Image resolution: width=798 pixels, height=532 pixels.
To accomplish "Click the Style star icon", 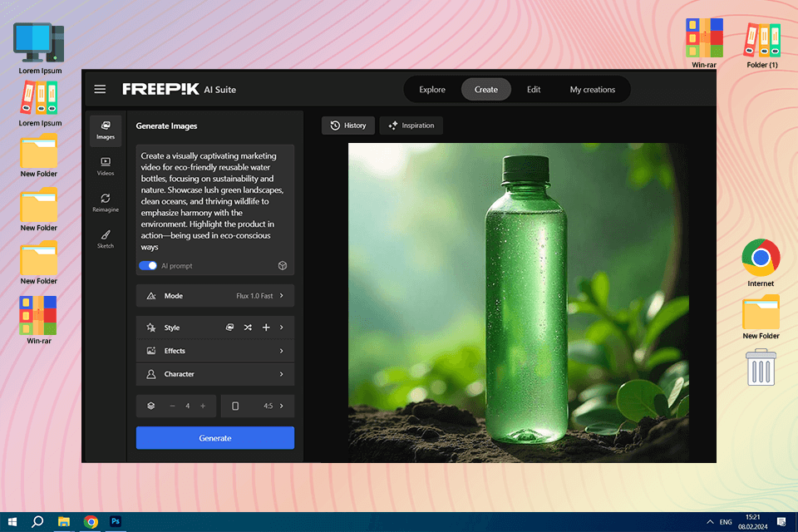I will pyautogui.click(x=151, y=328).
